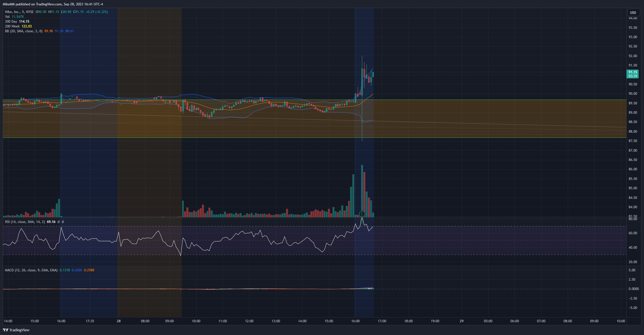The height and width of the screenshot is (335, 644).
Task: Click the earnings E marker on the chart
Action: (362, 214)
